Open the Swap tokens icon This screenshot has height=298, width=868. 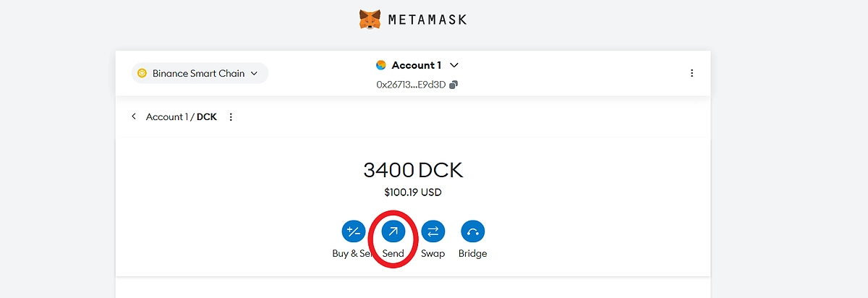click(433, 231)
